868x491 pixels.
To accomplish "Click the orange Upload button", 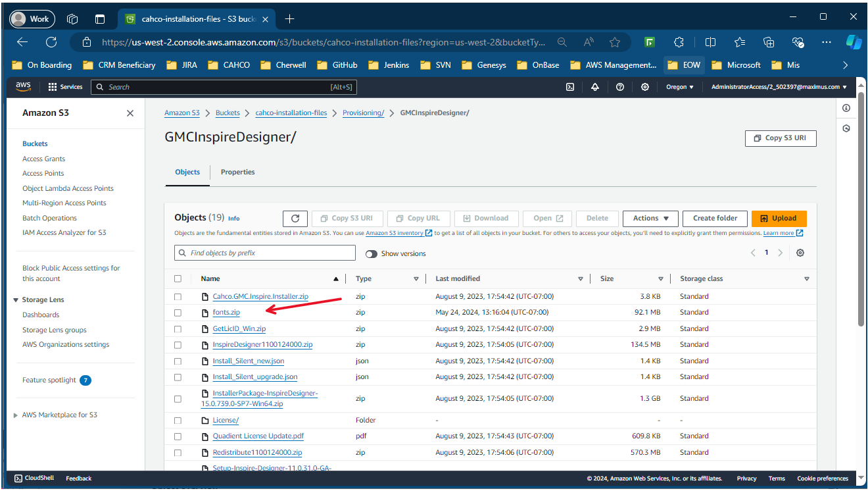I will pos(779,219).
